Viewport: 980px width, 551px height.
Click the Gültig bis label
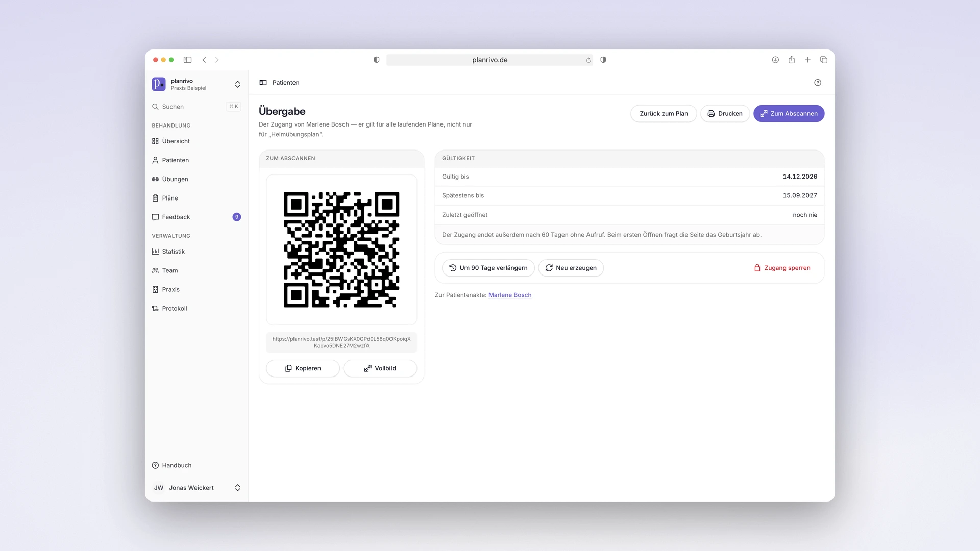click(x=455, y=177)
